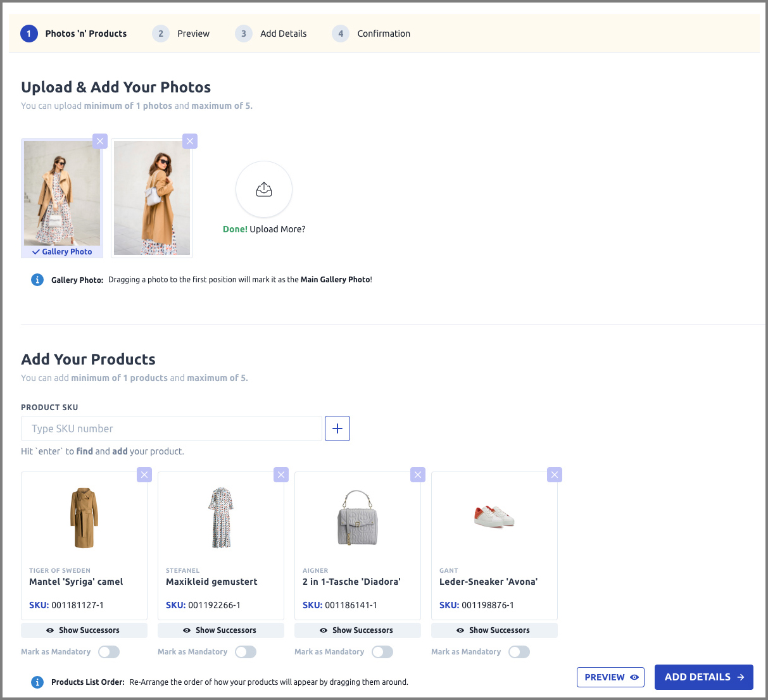The width and height of the screenshot is (768, 700).
Task: Click the TIGER OF SWEDEN brand label
Action: click(60, 570)
